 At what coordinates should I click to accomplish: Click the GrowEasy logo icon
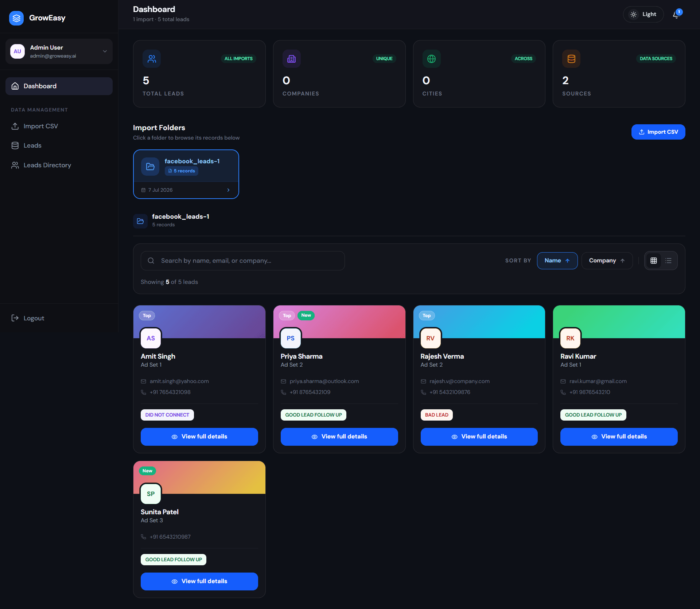[x=16, y=18]
